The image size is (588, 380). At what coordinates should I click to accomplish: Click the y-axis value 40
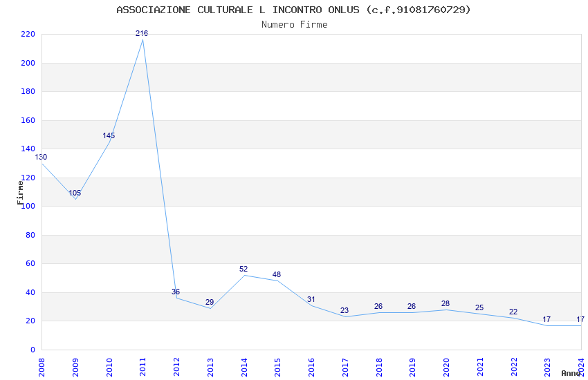pos(30,292)
